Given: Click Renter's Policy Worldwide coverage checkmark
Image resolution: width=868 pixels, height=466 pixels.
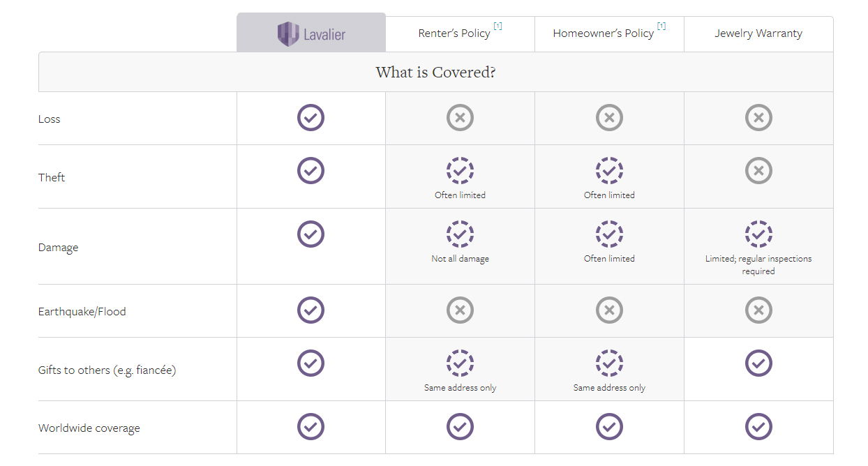Looking at the screenshot, I should pyautogui.click(x=460, y=426).
